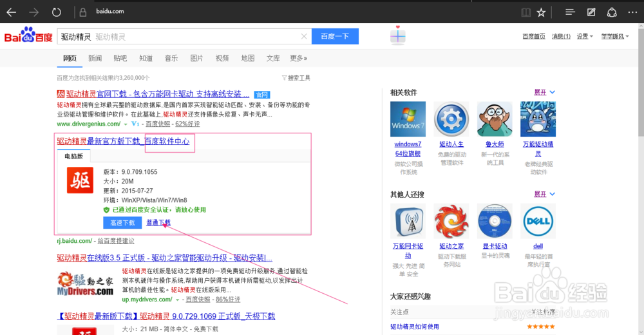
Task: Open 驱动精灵如何使用 link
Action: pyautogui.click(x=414, y=327)
